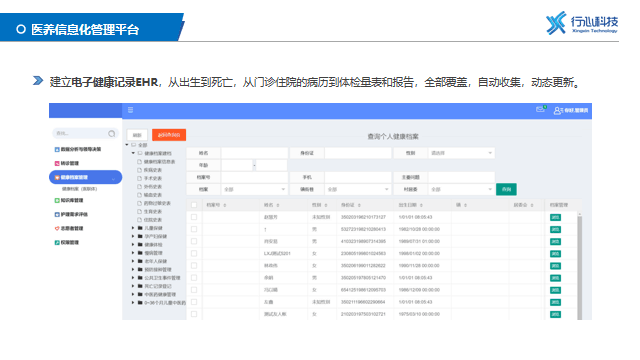Expand the 公共卫生事件管理 tree node
The image size is (640, 360).
[133, 278]
